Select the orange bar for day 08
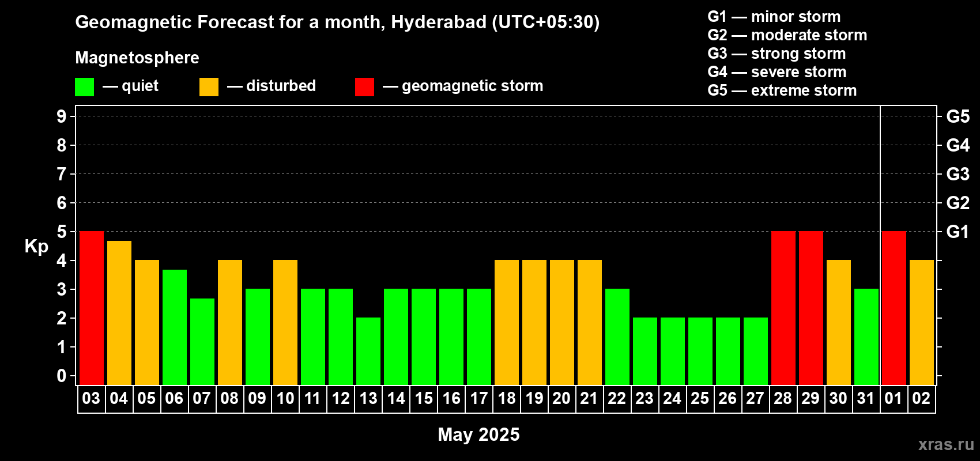This screenshot has width=980, height=461. (x=230, y=323)
